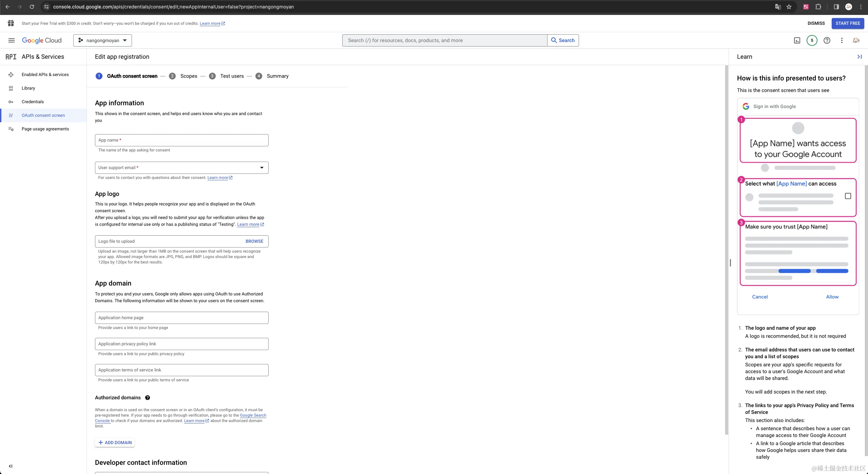Image resolution: width=868 pixels, height=474 pixels.
Task: Select Library in the sidebar menu
Action: 28,88
